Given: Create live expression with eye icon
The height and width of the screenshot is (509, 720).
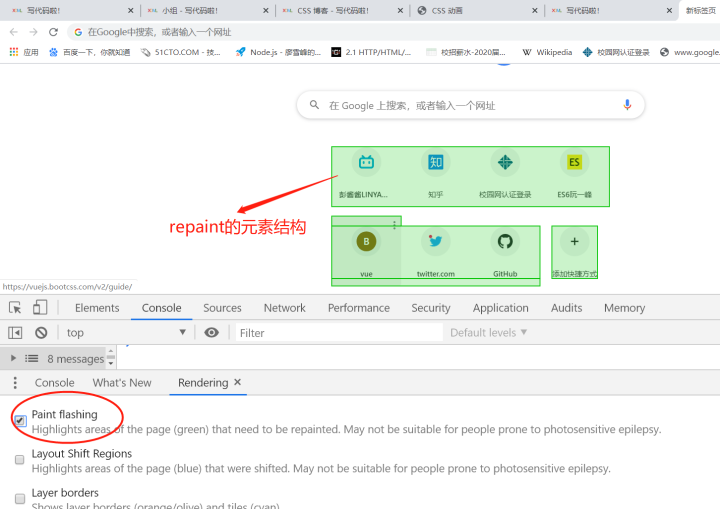Looking at the screenshot, I should (211, 333).
